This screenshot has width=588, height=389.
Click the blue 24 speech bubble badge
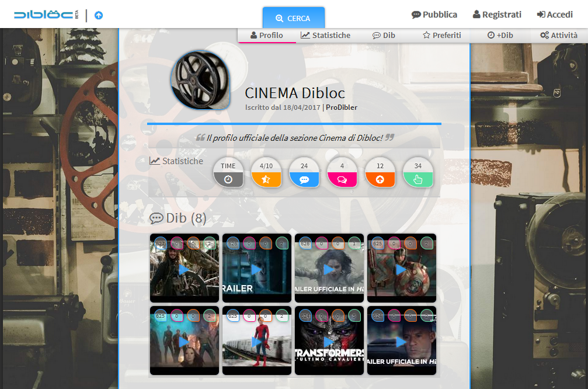click(304, 172)
